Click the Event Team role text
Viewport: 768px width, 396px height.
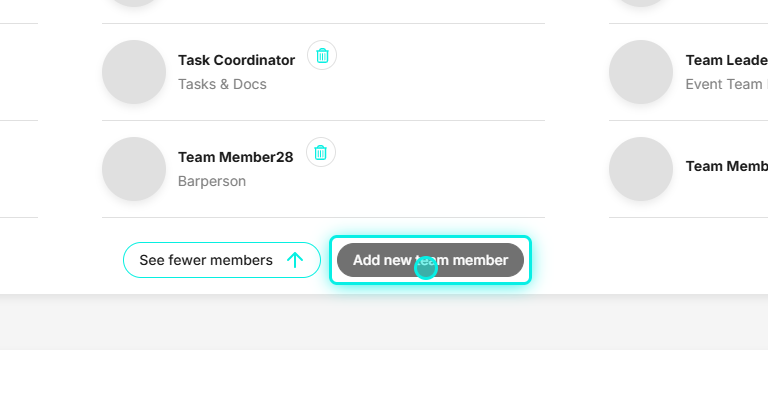pyautogui.click(x=726, y=84)
